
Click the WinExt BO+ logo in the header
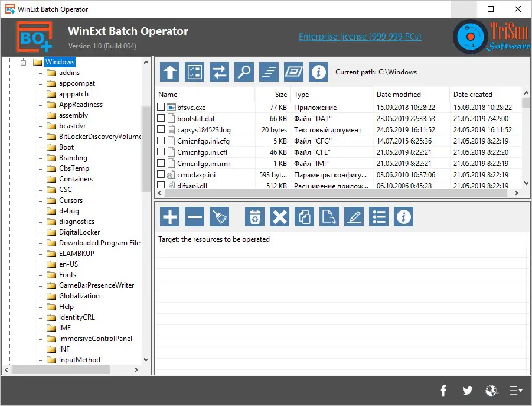click(x=34, y=36)
